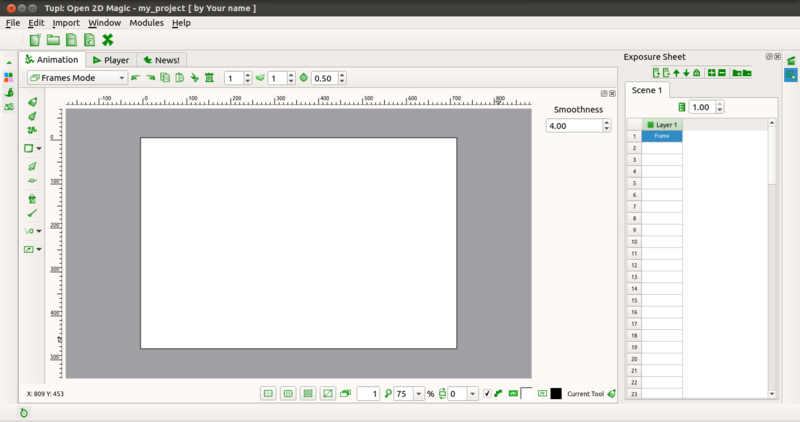The height and width of the screenshot is (422, 800).
Task: Switch to the News! tab
Action: (x=161, y=60)
